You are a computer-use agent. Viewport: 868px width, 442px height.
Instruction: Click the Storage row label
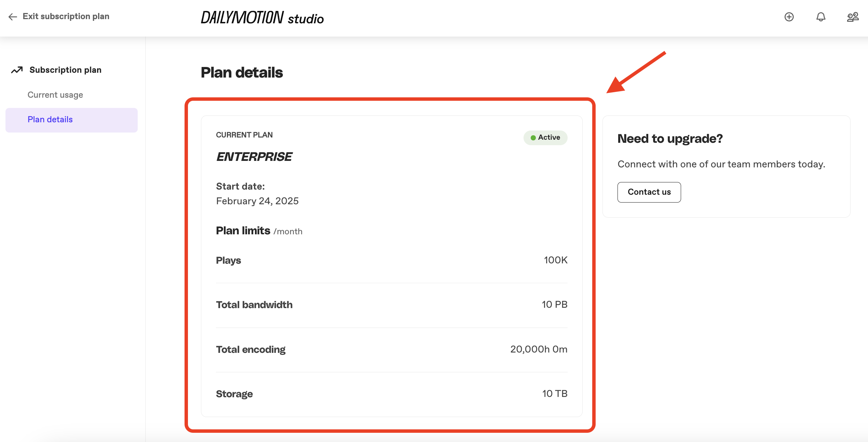click(x=234, y=394)
